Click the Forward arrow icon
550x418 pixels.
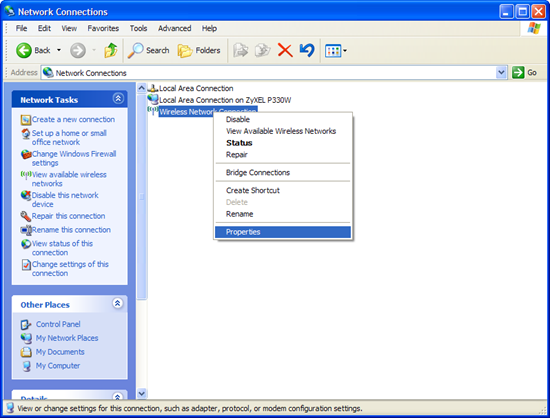coord(78,50)
